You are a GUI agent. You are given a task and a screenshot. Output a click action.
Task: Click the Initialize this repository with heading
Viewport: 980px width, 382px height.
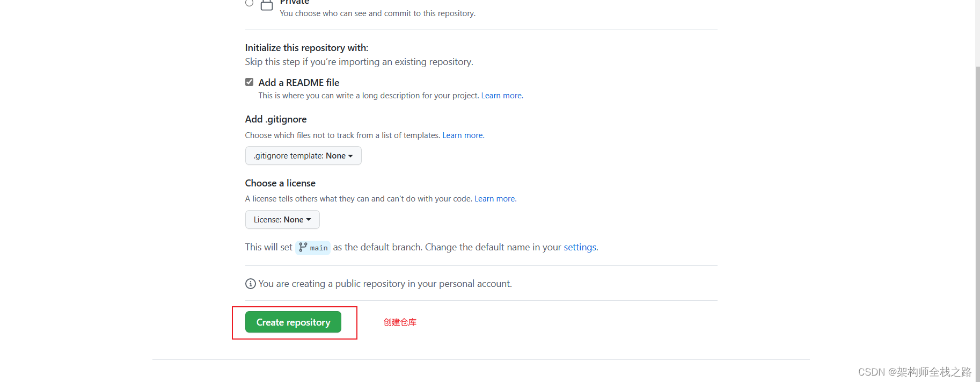(x=306, y=48)
